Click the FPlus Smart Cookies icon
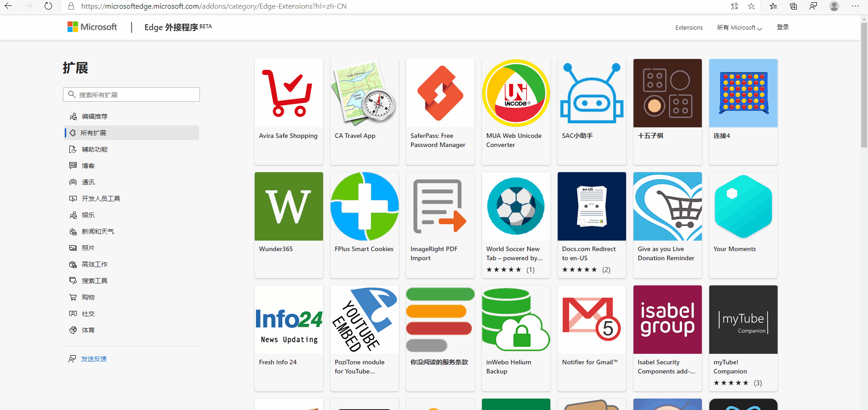This screenshot has width=868, height=410. (364, 206)
